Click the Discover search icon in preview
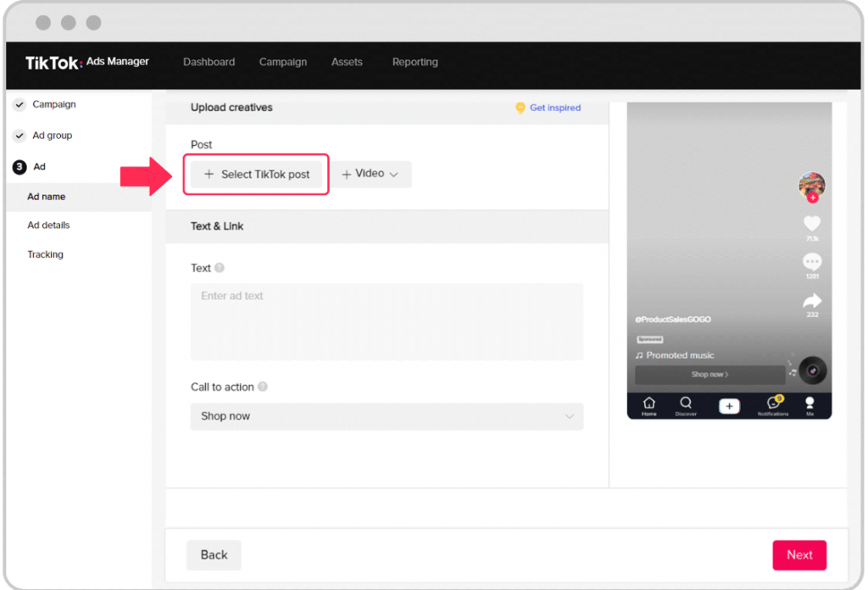Screen dimensions: 868x590 [x=685, y=403]
